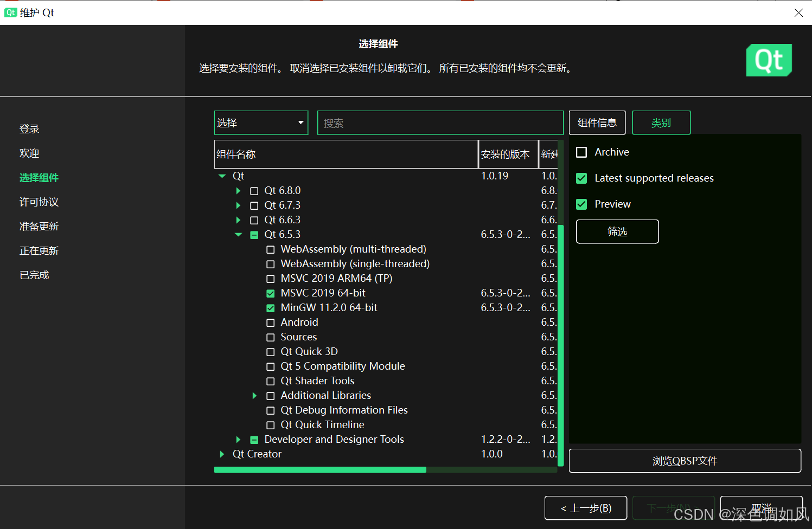Click the Qt icon in the title bar

[10, 12]
